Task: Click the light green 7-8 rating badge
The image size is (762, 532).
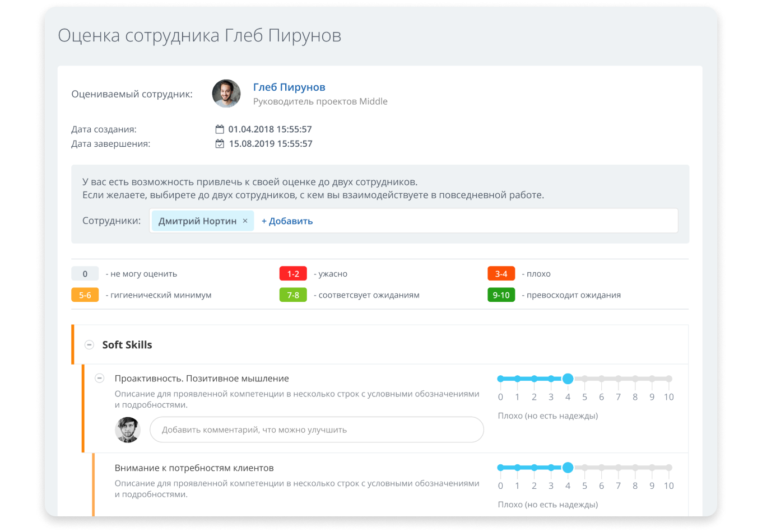Action: pos(293,295)
